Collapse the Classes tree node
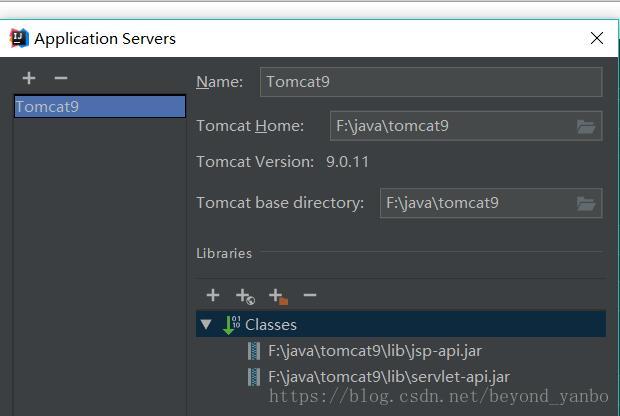Screen dimensions: 620x416 [206, 324]
